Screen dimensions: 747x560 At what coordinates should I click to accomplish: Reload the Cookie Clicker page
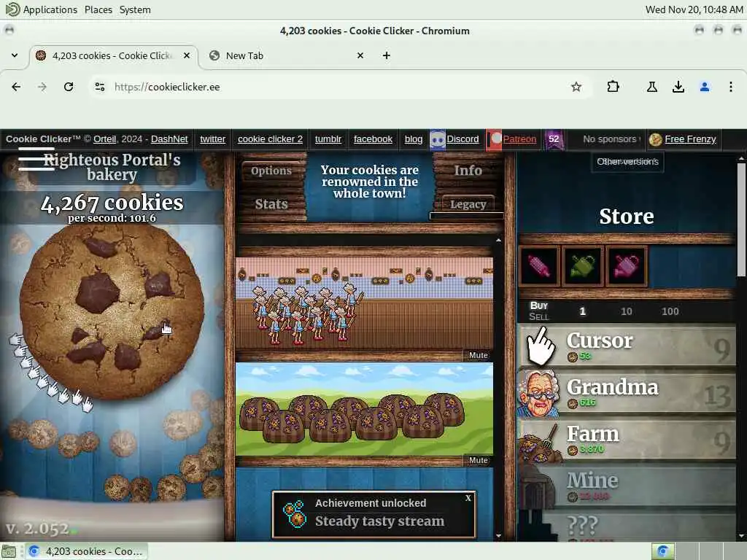[x=69, y=87]
